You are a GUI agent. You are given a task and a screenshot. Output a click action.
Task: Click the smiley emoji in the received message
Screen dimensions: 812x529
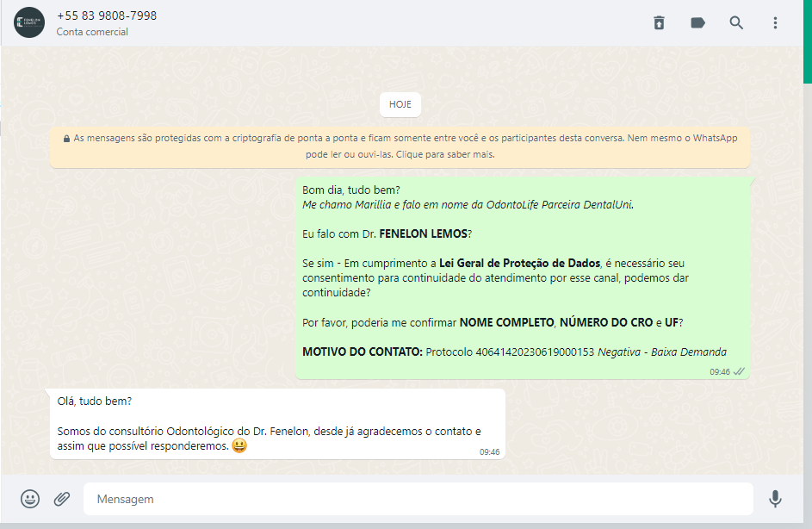click(239, 445)
